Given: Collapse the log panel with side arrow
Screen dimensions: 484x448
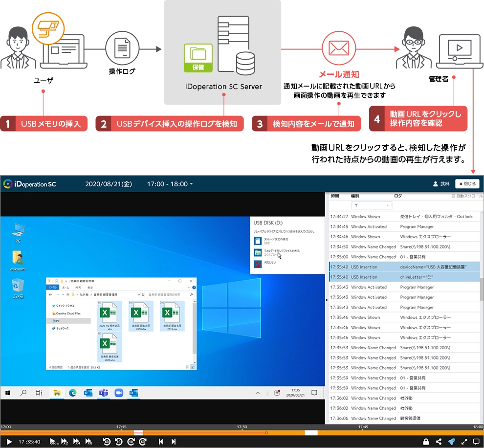Looking at the screenshot, I should click(x=327, y=299).
